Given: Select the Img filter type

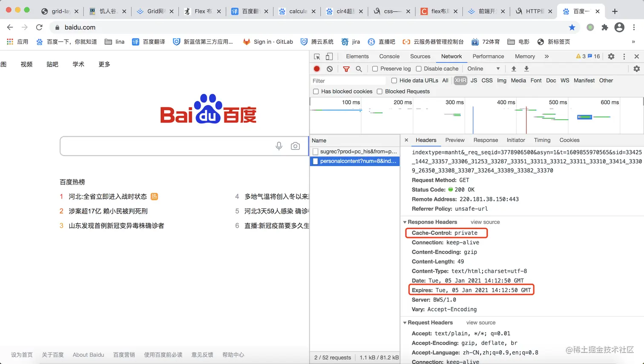Looking at the screenshot, I should tap(502, 80).
